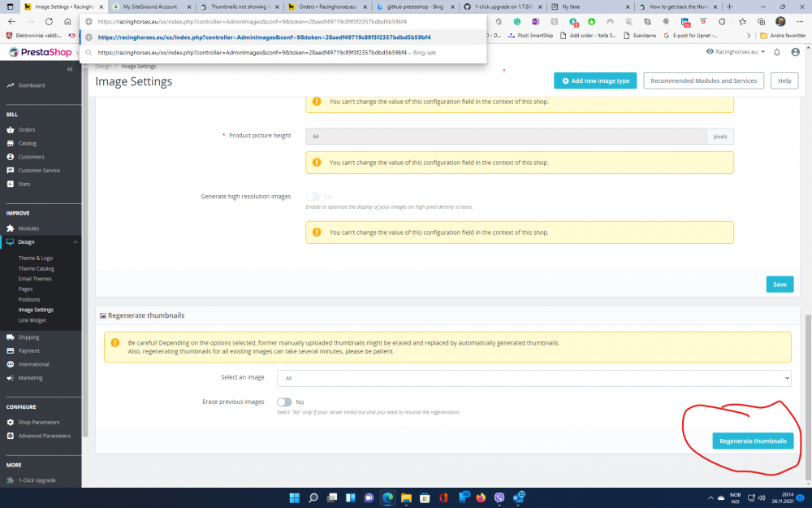Click the PrestaShop logo
Screen dimensions: 812x508
pos(41,52)
